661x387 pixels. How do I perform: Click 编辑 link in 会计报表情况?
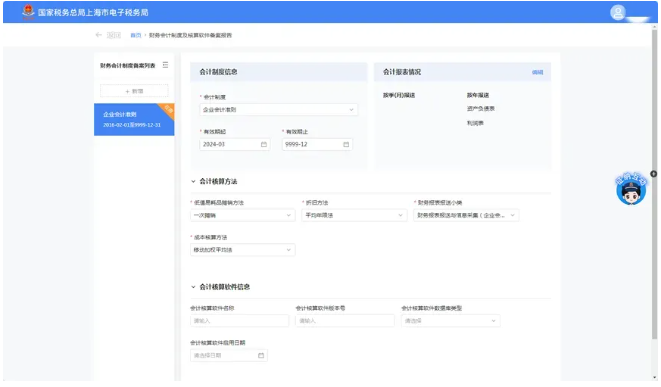point(537,73)
